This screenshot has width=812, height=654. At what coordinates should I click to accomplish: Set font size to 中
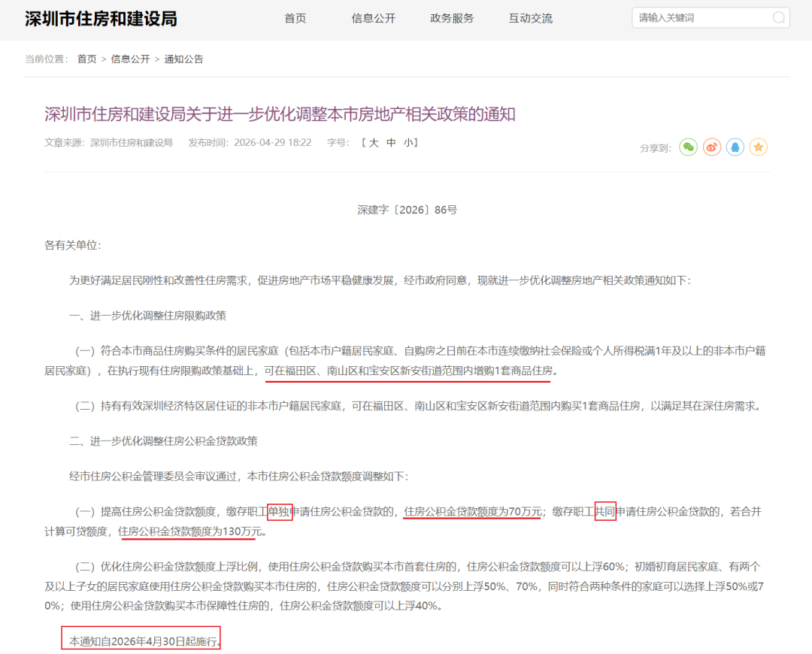pyautogui.click(x=391, y=143)
